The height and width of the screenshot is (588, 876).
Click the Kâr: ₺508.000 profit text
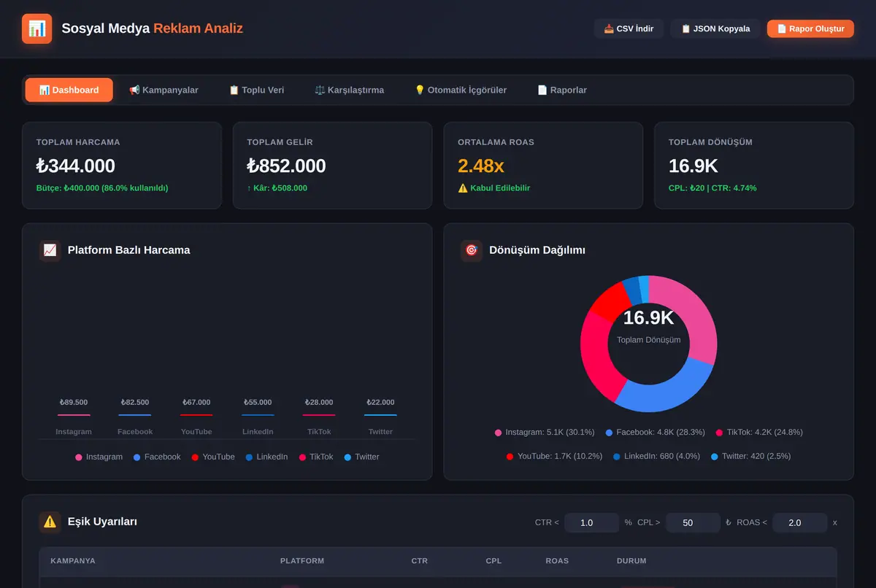tap(277, 188)
